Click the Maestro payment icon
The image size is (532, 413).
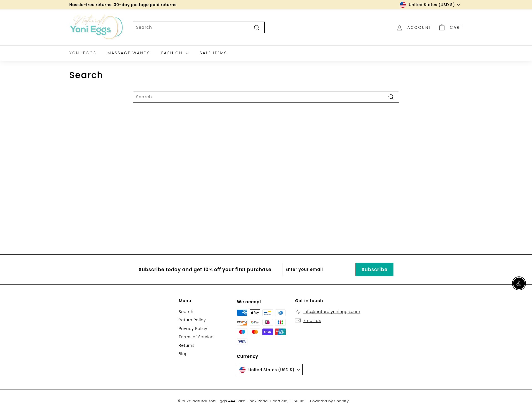[242, 332]
